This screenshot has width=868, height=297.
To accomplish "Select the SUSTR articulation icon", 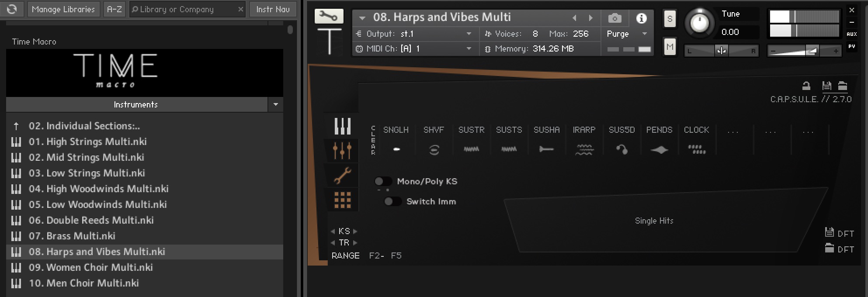I will (x=471, y=149).
